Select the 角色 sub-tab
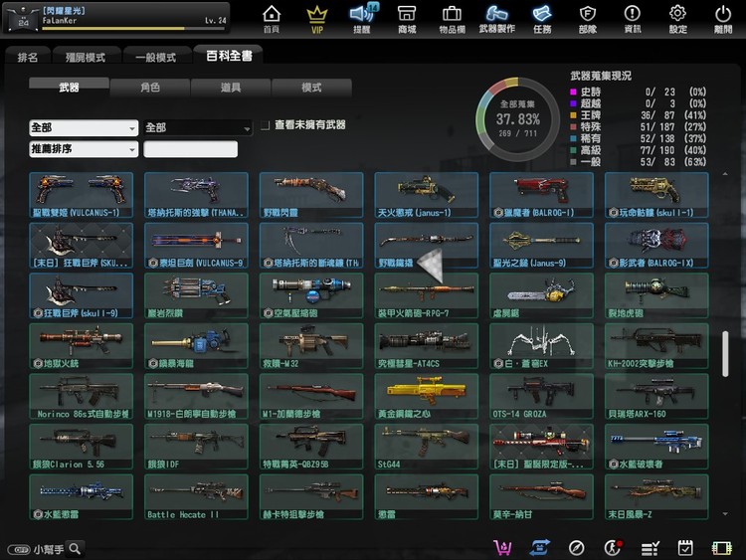The height and width of the screenshot is (560, 746). click(x=150, y=88)
